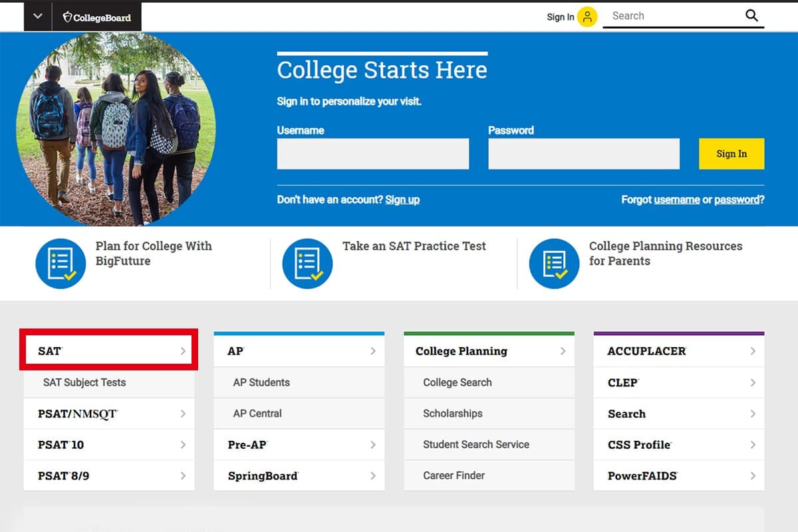
Task: Open the Pre-AP menu item
Action: click(299, 445)
